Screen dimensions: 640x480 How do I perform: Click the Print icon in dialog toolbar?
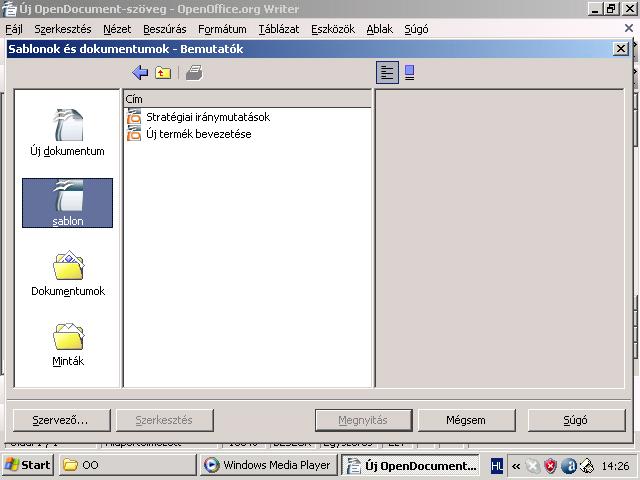point(194,73)
